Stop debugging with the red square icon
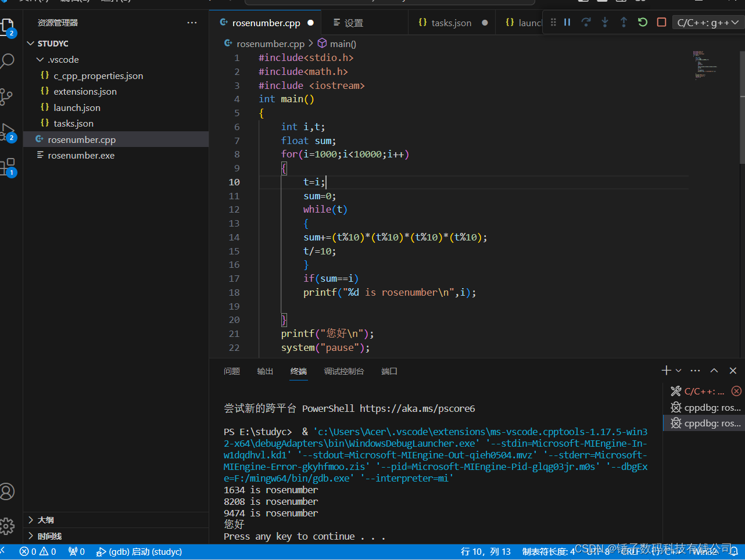745x560 pixels. pos(661,22)
